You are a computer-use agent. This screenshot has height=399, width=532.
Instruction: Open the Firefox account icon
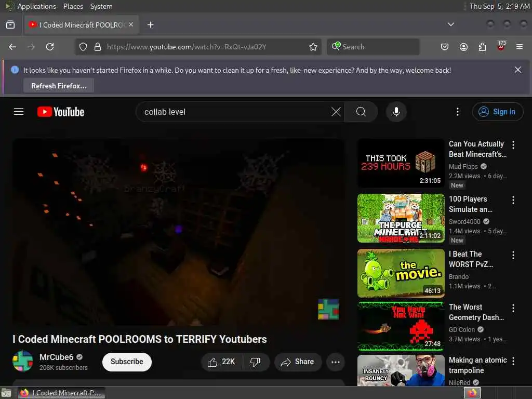click(x=463, y=47)
